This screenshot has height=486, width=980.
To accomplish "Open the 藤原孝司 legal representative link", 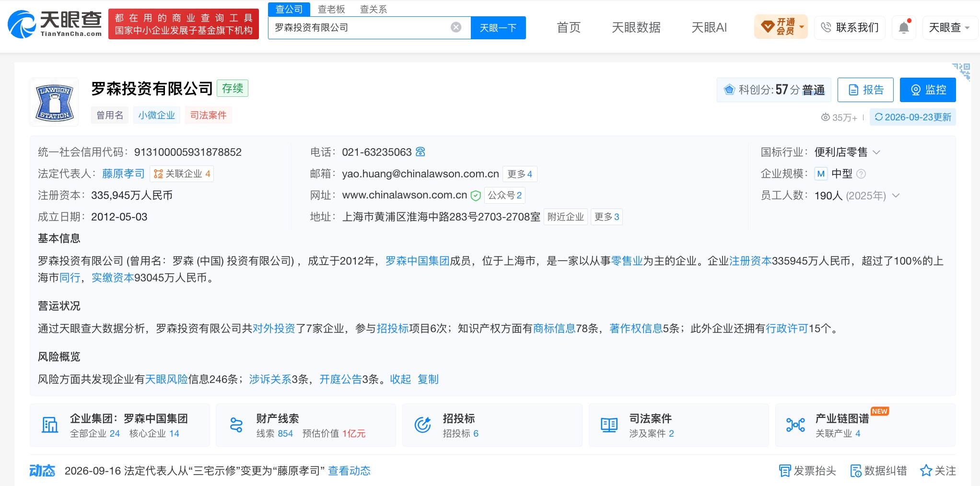I will coord(123,174).
